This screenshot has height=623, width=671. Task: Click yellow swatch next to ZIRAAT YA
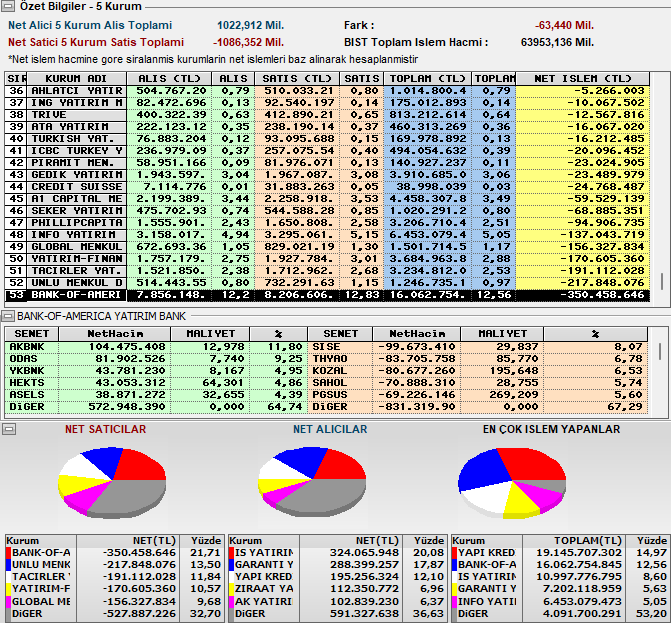point(232,589)
